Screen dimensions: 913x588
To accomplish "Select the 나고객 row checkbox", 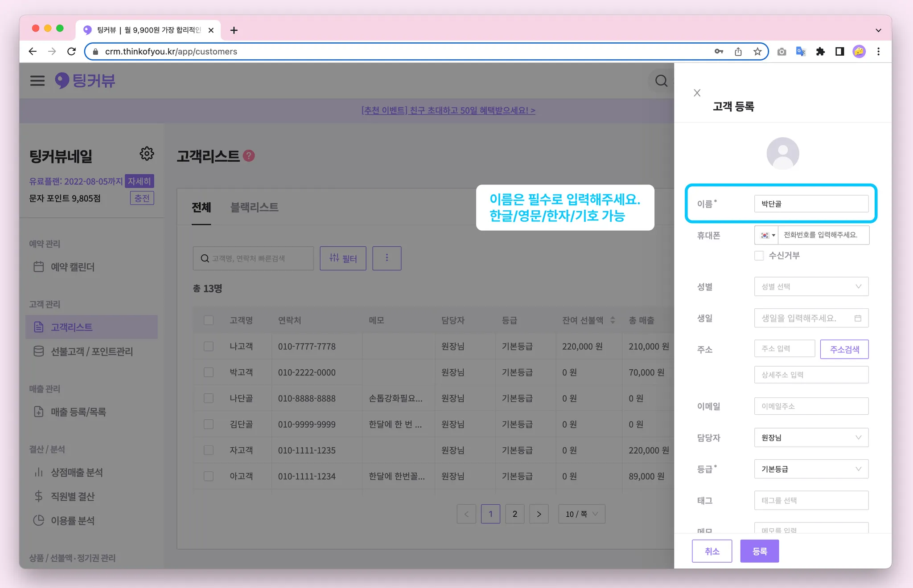I will pyautogui.click(x=208, y=346).
